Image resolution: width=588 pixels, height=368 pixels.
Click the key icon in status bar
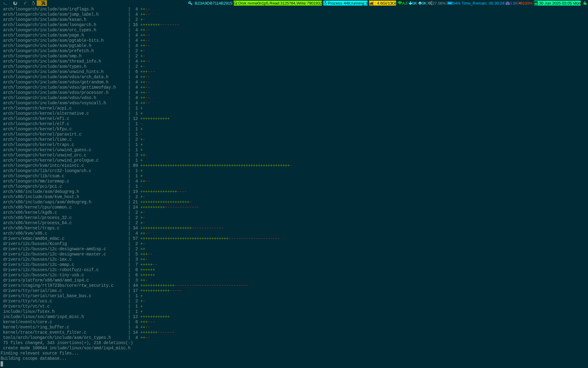(x=190, y=3)
